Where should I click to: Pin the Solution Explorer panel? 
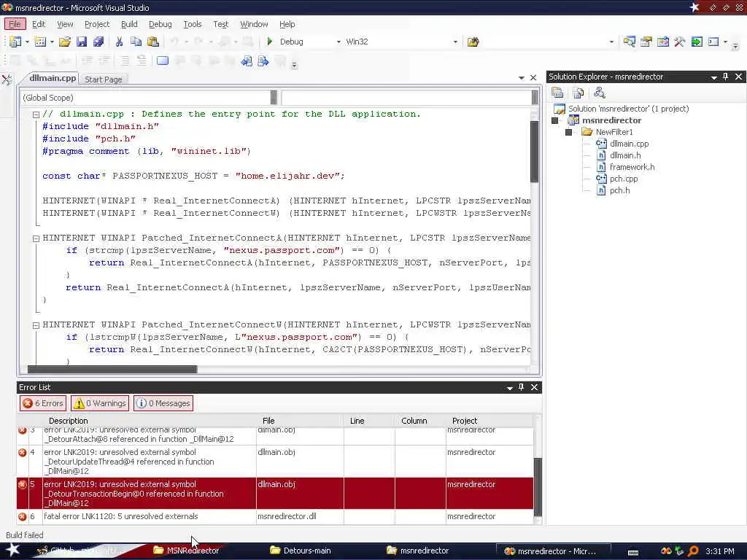726,77
